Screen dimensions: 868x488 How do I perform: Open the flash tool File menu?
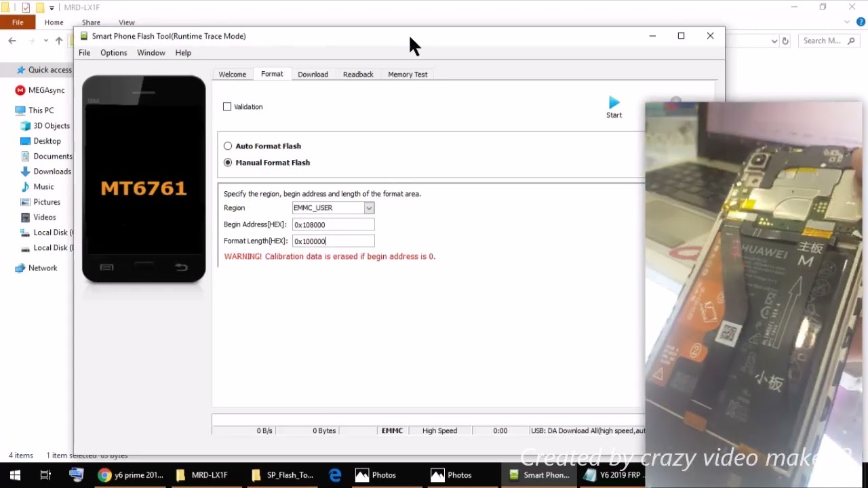[84, 53]
